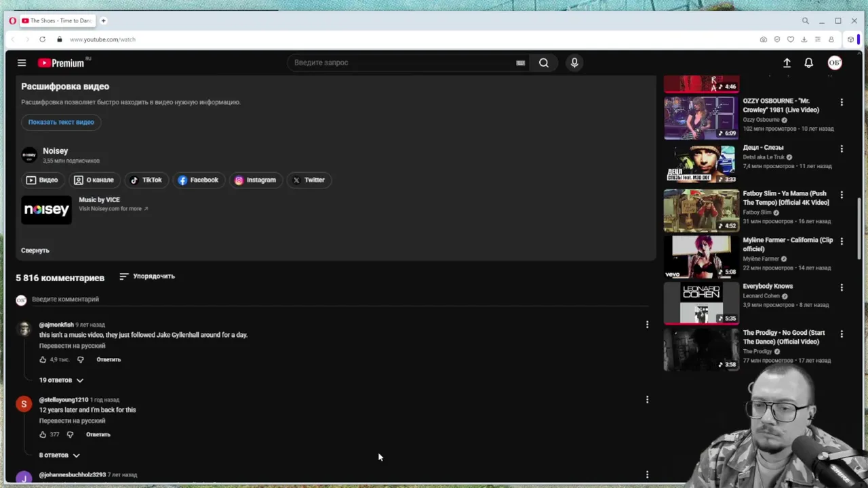Open Noisey's О канале chip
Viewport: 868px width, 488px height.
tap(94, 180)
